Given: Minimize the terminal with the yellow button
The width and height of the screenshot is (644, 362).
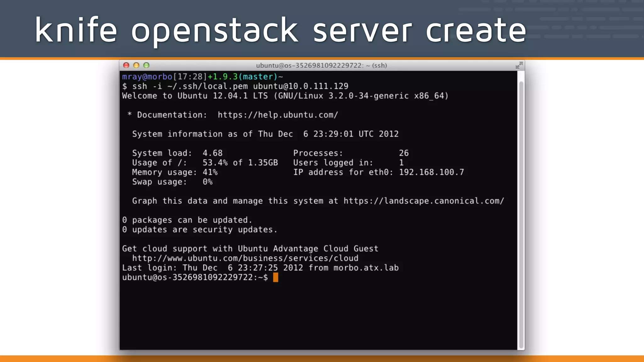Looking at the screenshot, I should click(136, 65).
